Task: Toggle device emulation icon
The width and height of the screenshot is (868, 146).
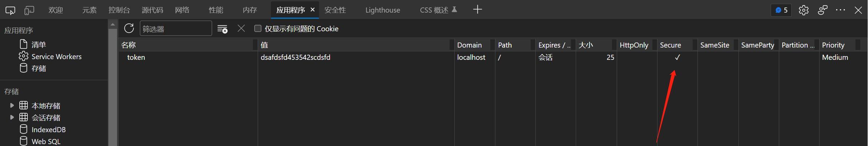Action: [29, 10]
